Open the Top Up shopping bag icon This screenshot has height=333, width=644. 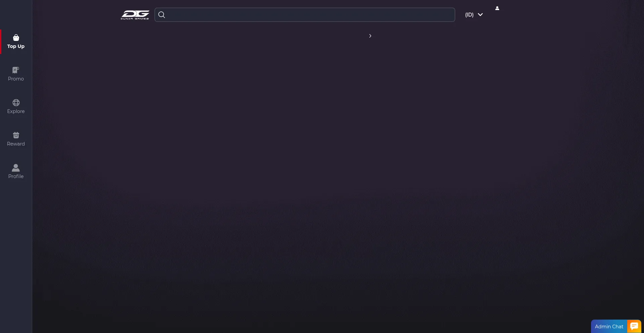point(16,38)
